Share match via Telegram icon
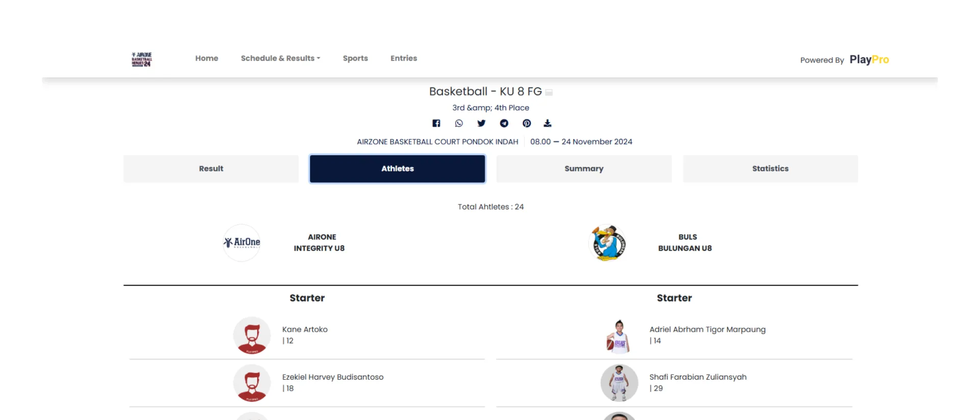The image size is (980, 420). point(504,123)
